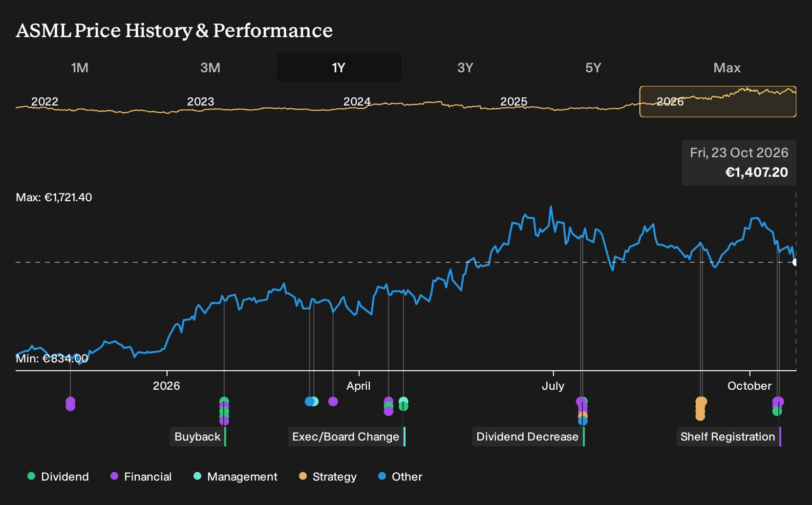Click the €1,407.20 tooltip price

pyautogui.click(x=756, y=172)
